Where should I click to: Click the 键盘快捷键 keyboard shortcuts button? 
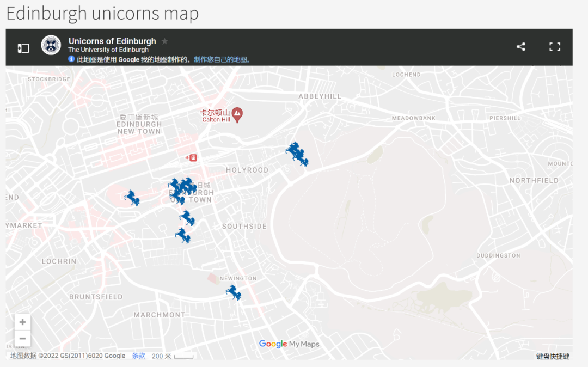pos(553,357)
